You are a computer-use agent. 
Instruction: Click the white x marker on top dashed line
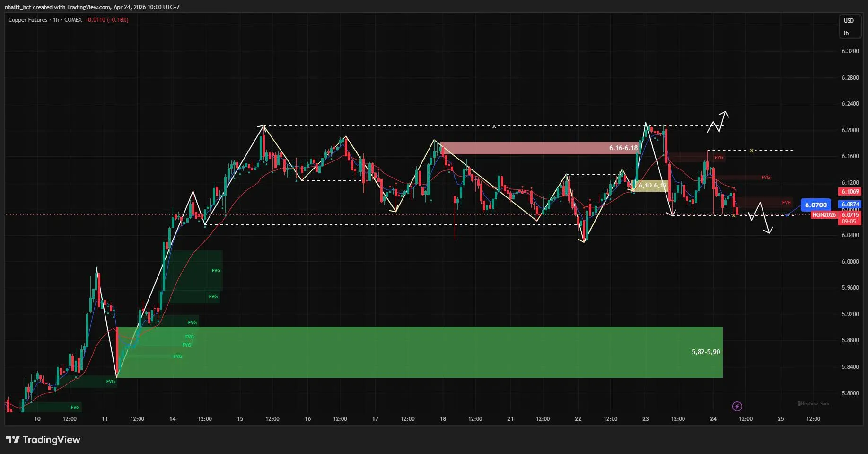(494, 126)
